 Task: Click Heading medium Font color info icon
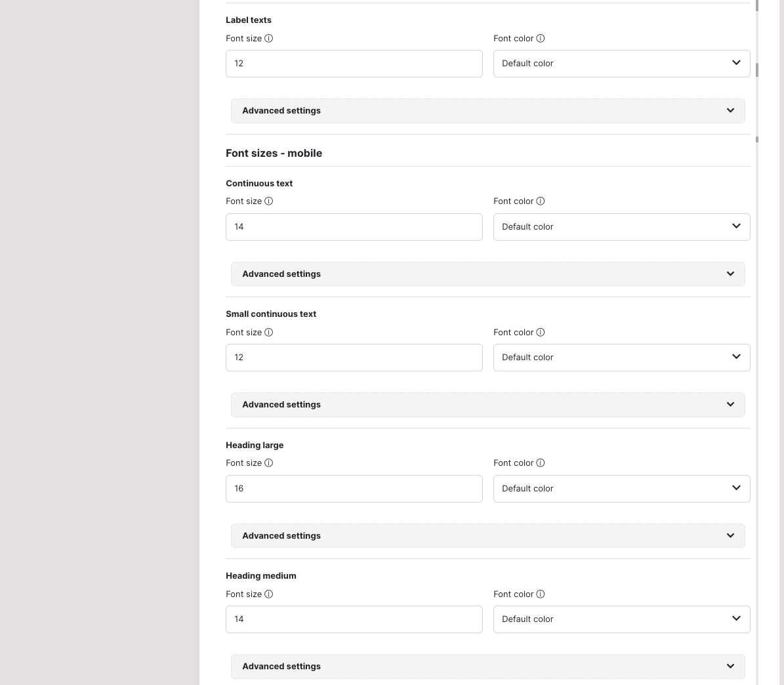[x=541, y=594]
